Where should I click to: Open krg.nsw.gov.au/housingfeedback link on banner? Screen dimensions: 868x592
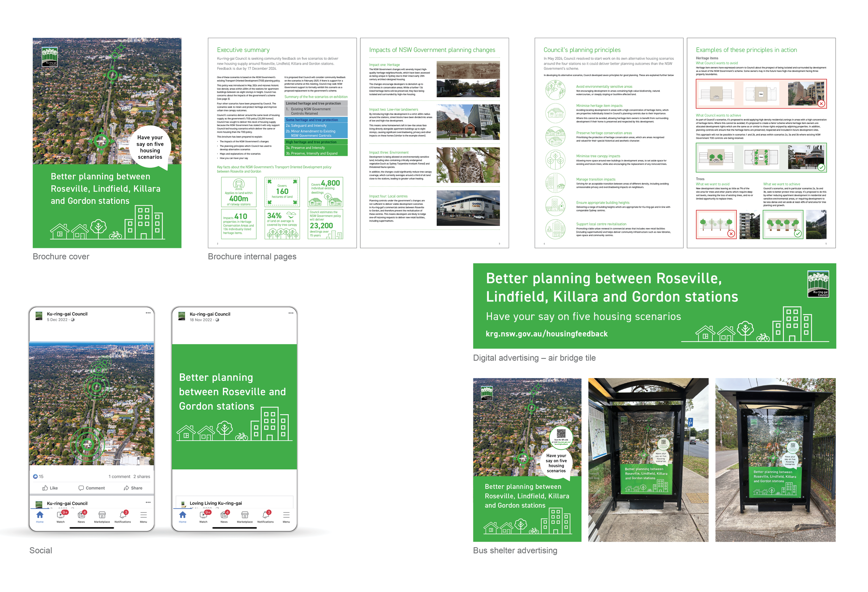point(546,334)
